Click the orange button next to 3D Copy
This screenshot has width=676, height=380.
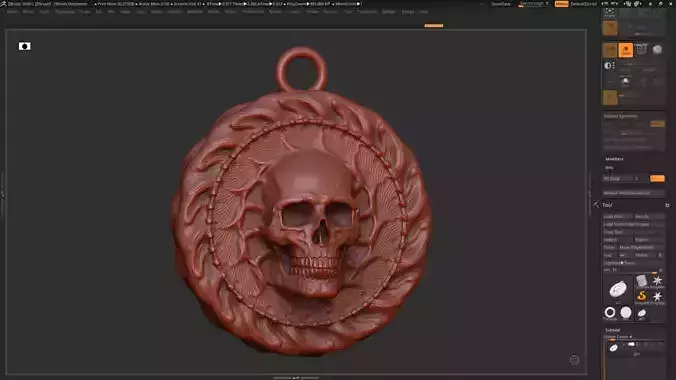[657, 179]
